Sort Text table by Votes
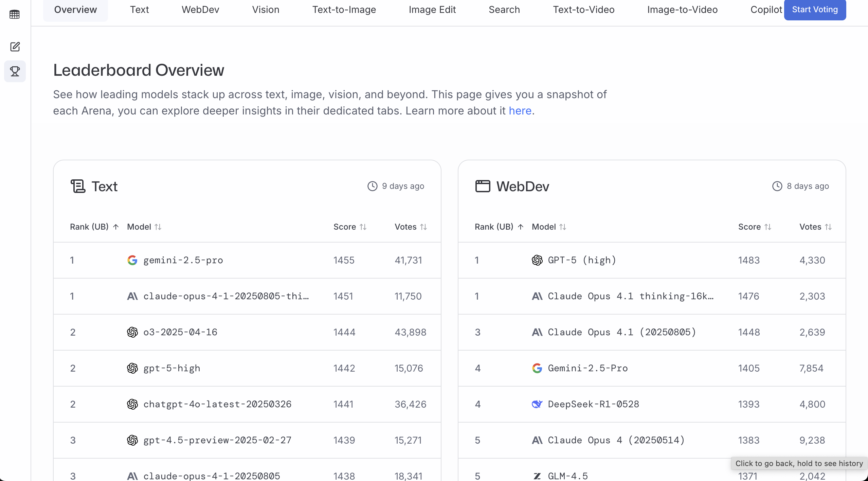 (x=411, y=227)
